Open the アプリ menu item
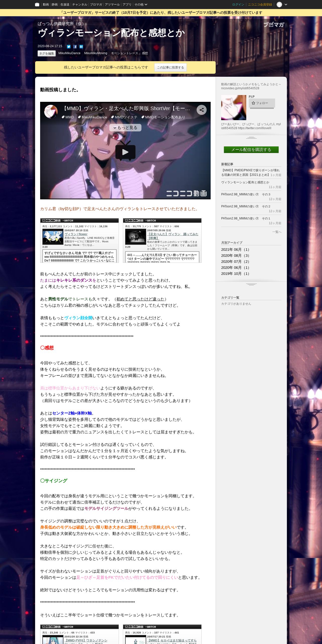The width and height of the screenshot is (322, 644). pyautogui.click(x=127, y=5)
